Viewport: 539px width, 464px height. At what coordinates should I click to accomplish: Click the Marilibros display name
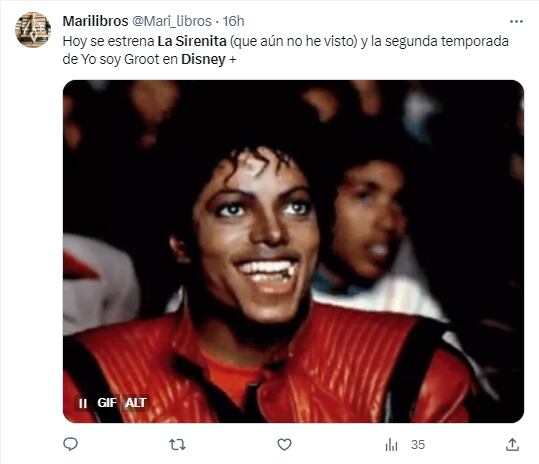96,21
